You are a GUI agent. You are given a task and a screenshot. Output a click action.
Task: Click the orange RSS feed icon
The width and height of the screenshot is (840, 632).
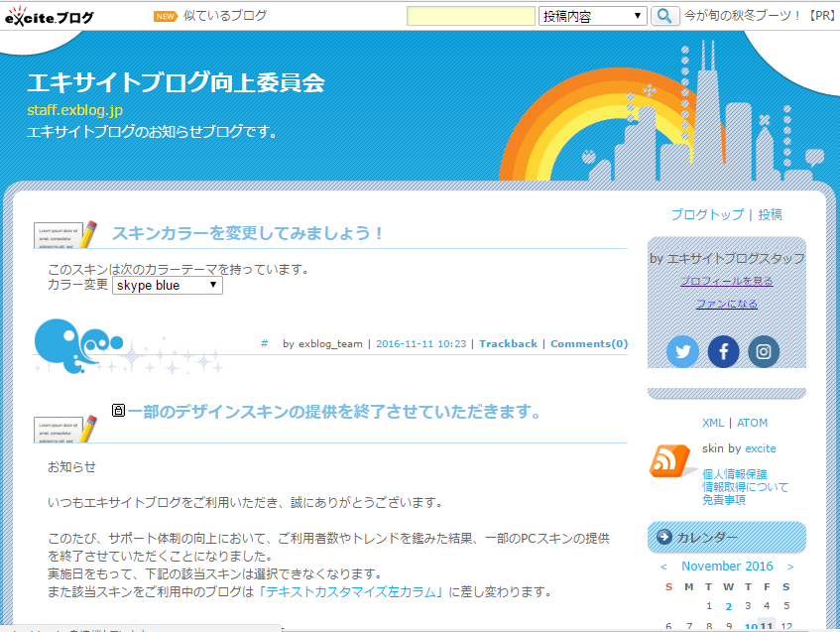pyautogui.click(x=669, y=460)
